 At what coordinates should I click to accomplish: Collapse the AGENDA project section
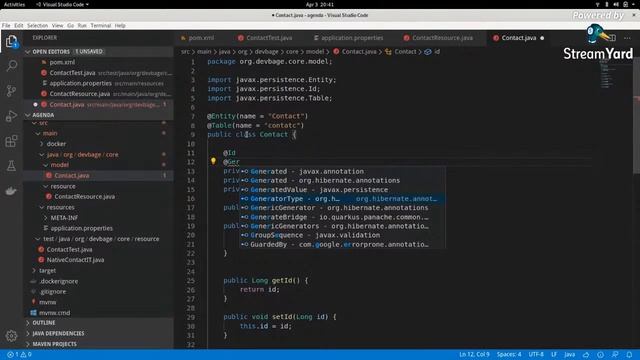pos(28,115)
